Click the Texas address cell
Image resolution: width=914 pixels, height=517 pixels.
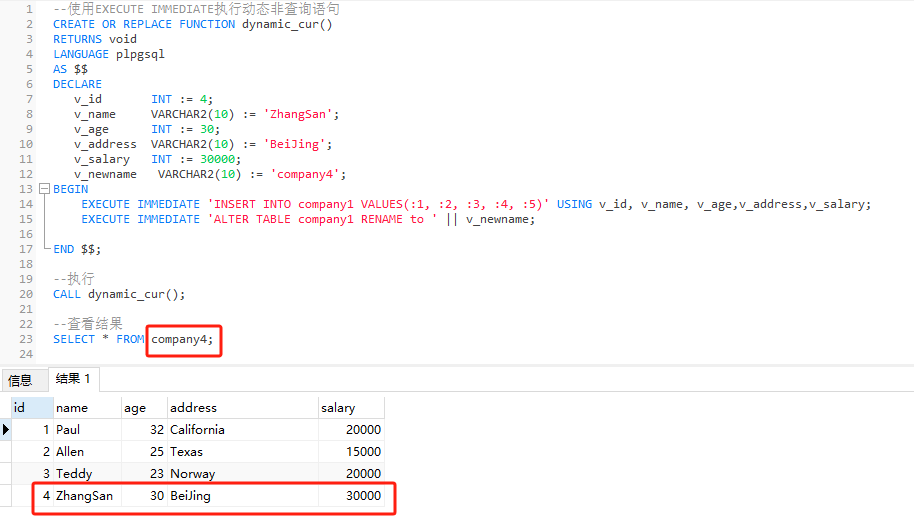pyautogui.click(x=243, y=452)
